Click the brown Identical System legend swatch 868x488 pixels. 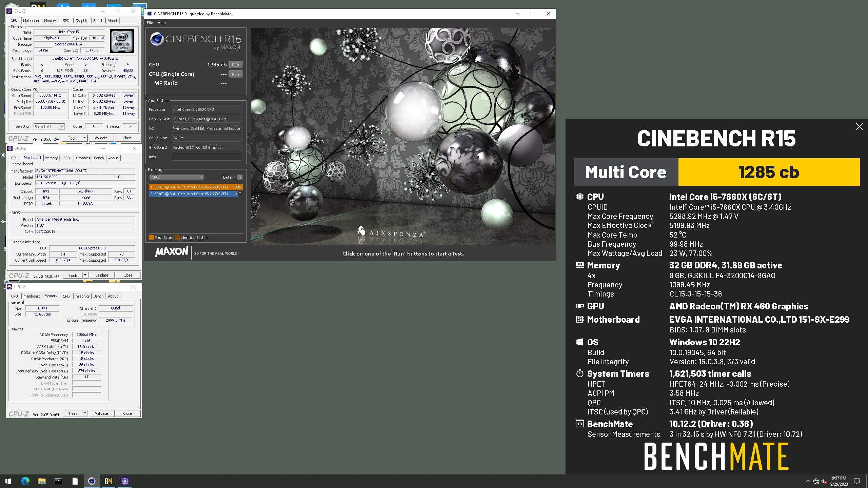pos(177,238)
